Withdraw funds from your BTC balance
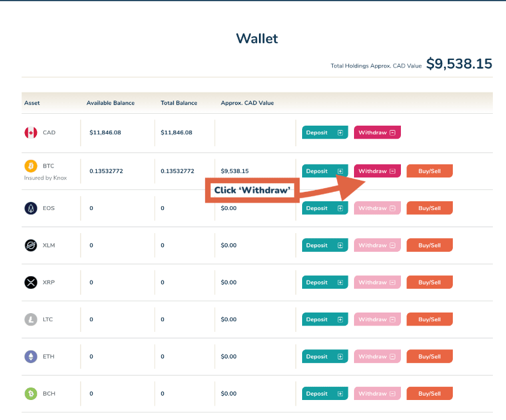 [x=377, y=171]
